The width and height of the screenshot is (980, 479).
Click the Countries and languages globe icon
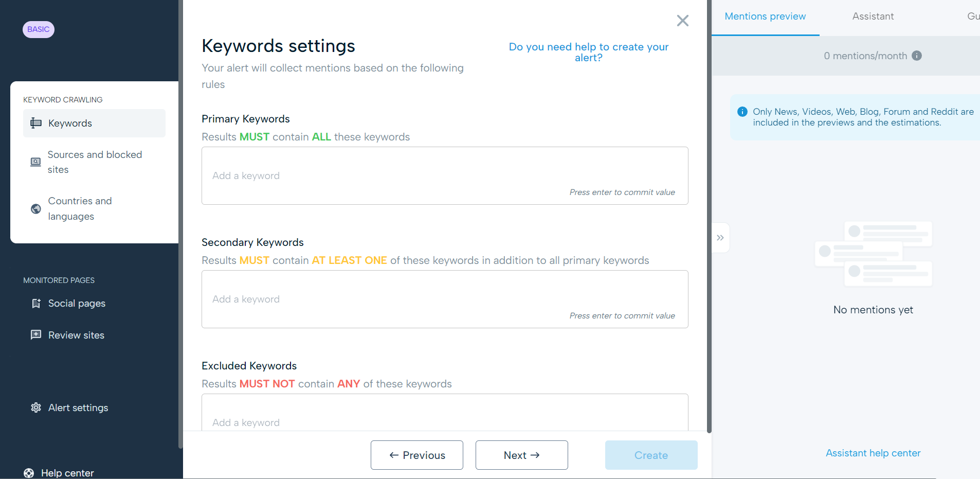36,209
